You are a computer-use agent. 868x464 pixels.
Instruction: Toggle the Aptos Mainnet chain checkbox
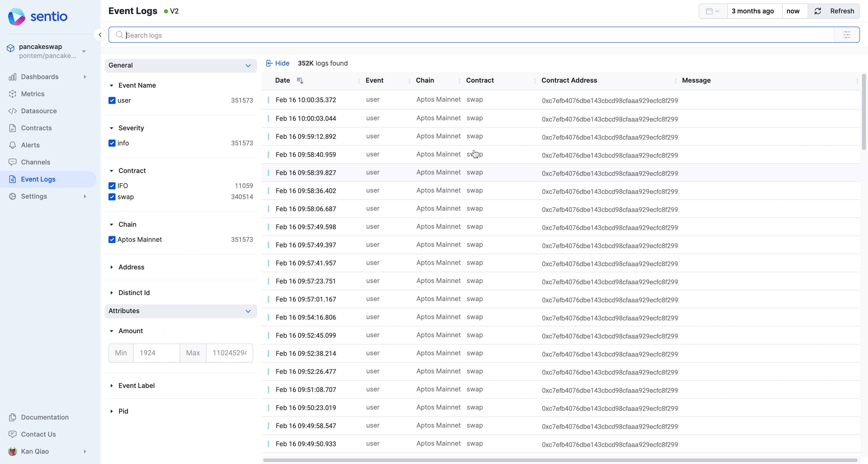tap(112, 240)
